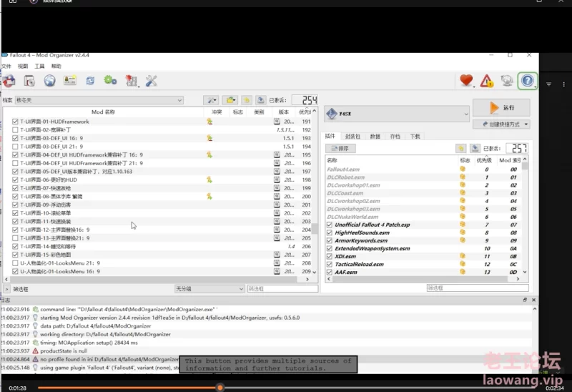Click conflict flag icon on T-UI界面-06-更好的HUD row
Screen dimensions: 572x392
point(209,180)
